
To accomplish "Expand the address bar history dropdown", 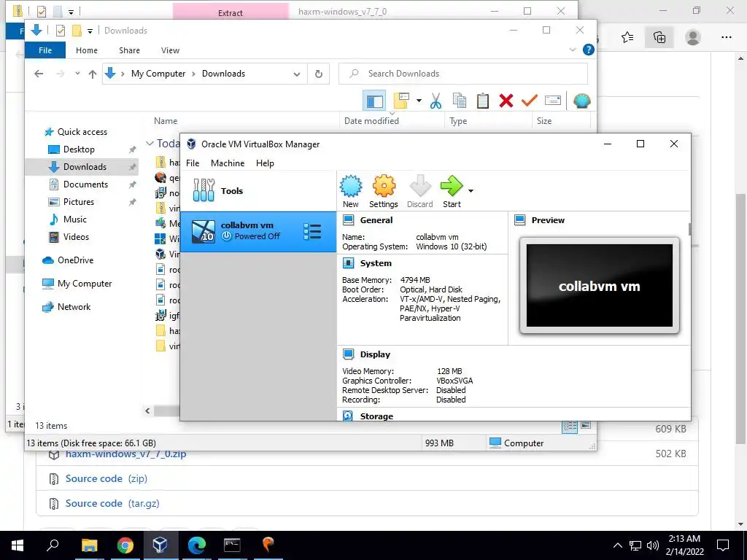I will (x=297, y=74).
